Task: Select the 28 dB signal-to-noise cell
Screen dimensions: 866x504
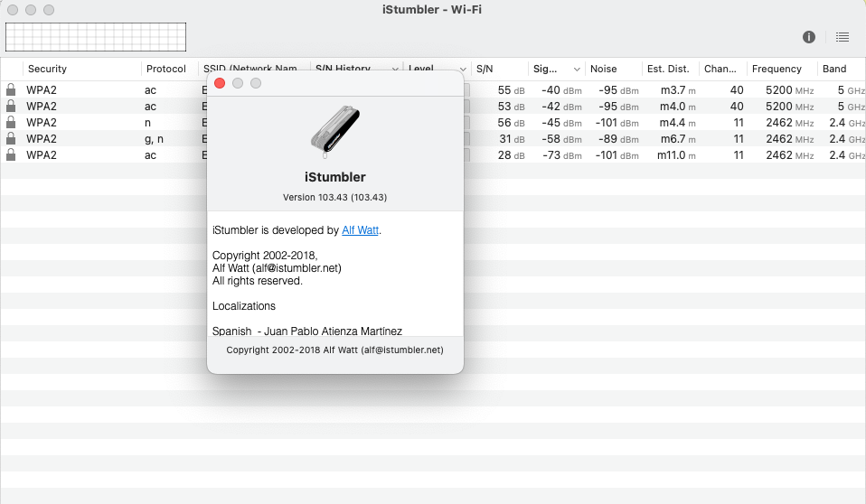Action: 512,155
